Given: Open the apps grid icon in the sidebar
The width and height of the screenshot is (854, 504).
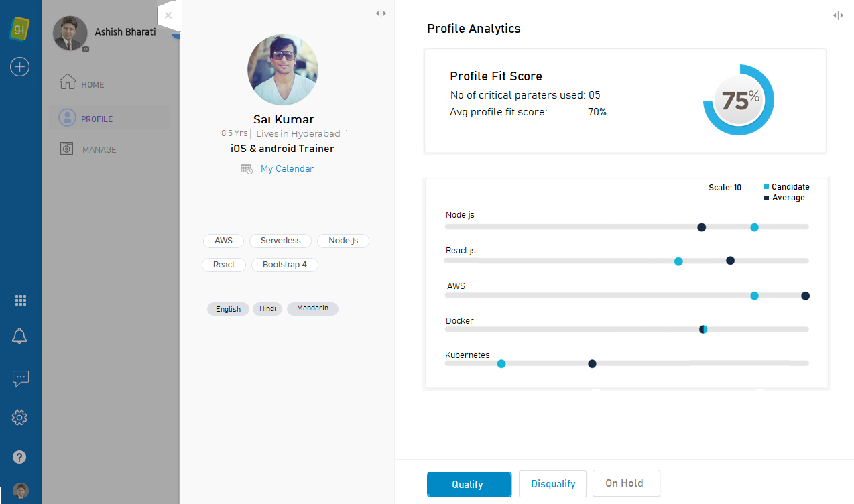Looking at the screenshot, I should pos(20,300).
